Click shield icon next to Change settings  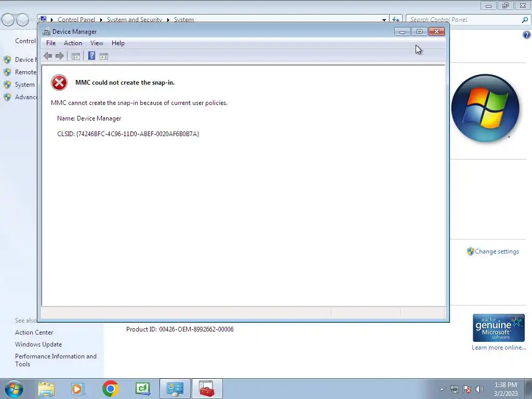tap(470, 251)
